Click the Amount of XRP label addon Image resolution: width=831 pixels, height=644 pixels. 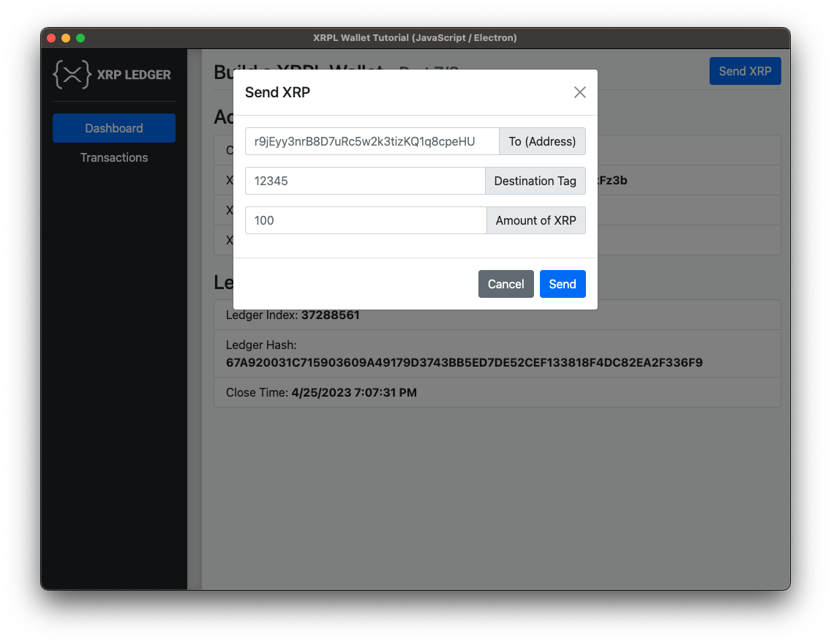536,220
